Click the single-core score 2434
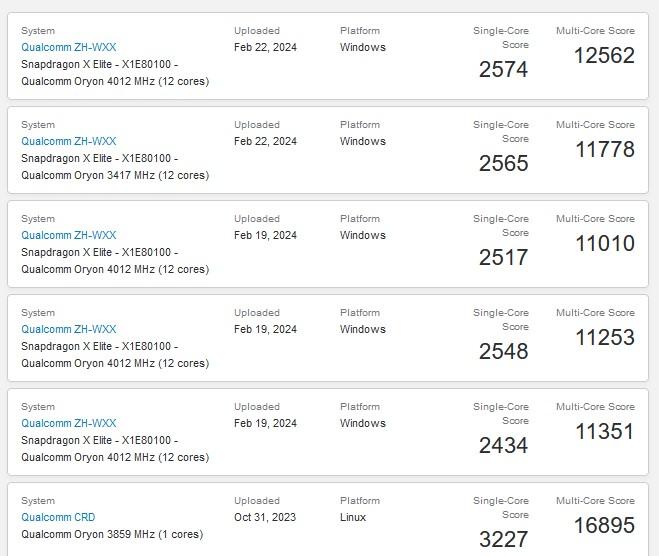Screen dimensions: 659x556 (503, 445)
